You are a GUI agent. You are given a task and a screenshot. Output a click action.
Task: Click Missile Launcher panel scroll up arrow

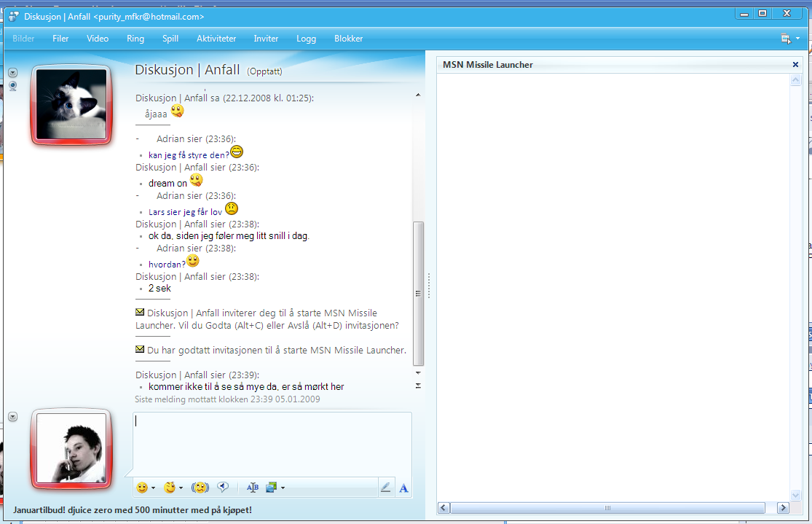(x=796, y=80)
